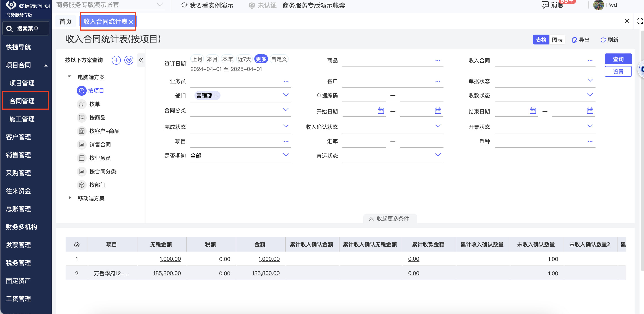Select the 按单 query scheme
644x314 pixels.
click(95, 104)
